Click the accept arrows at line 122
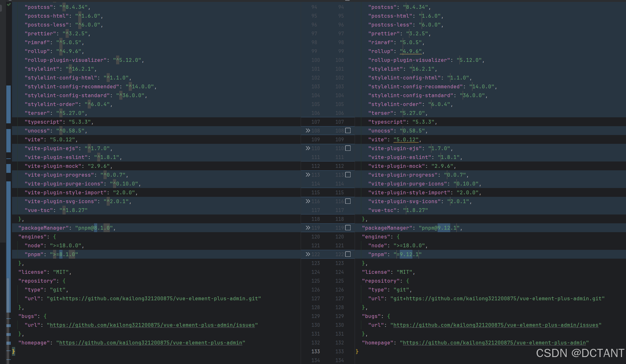The image size is (626, 364). [x=308, y=254]
